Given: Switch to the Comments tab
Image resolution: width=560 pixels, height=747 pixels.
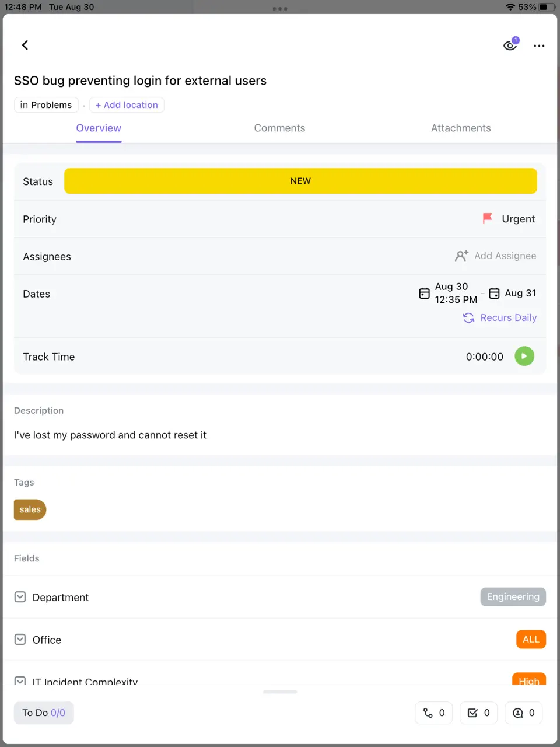Looking at the screenshot, I should tap(279, 128).
